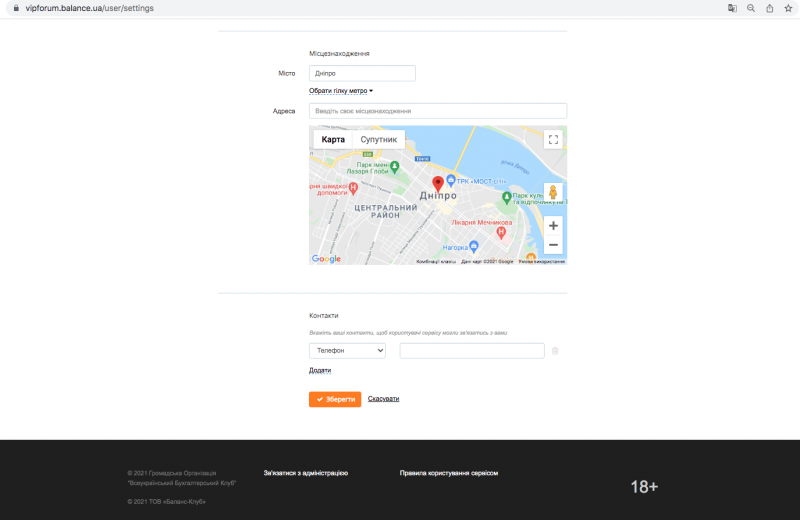The height and width of the screenshot is (520, 800).
Task: Click the translate page icon in address bar
Action: (x=732, y=8)
